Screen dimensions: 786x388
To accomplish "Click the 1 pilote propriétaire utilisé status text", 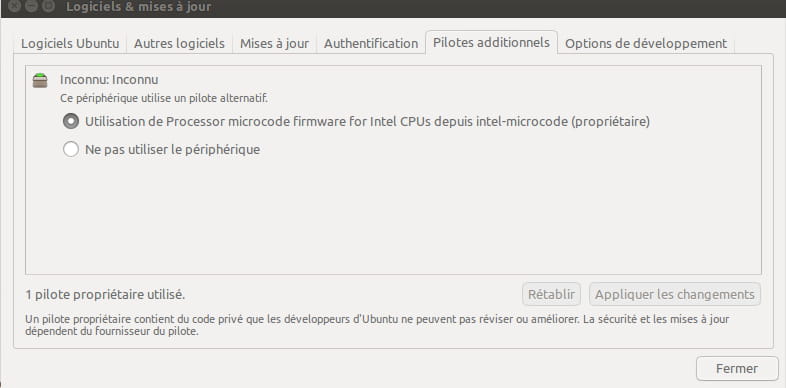I will pyautogui.click(x=105, y=295).
